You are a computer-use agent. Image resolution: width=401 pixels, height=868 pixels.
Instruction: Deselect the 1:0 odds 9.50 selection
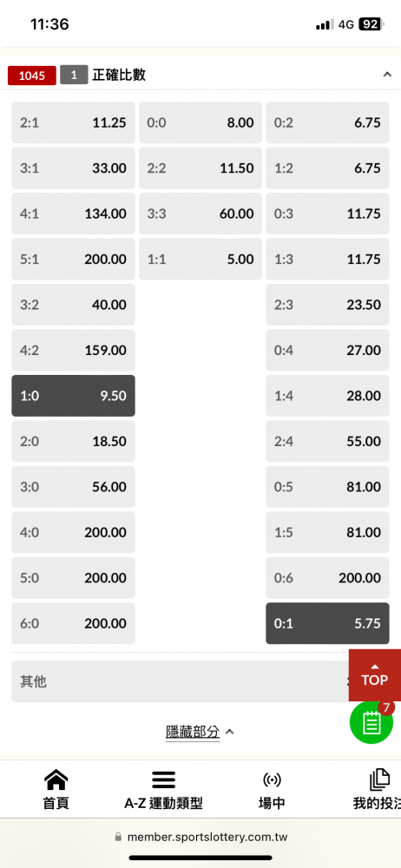point(73,396)
